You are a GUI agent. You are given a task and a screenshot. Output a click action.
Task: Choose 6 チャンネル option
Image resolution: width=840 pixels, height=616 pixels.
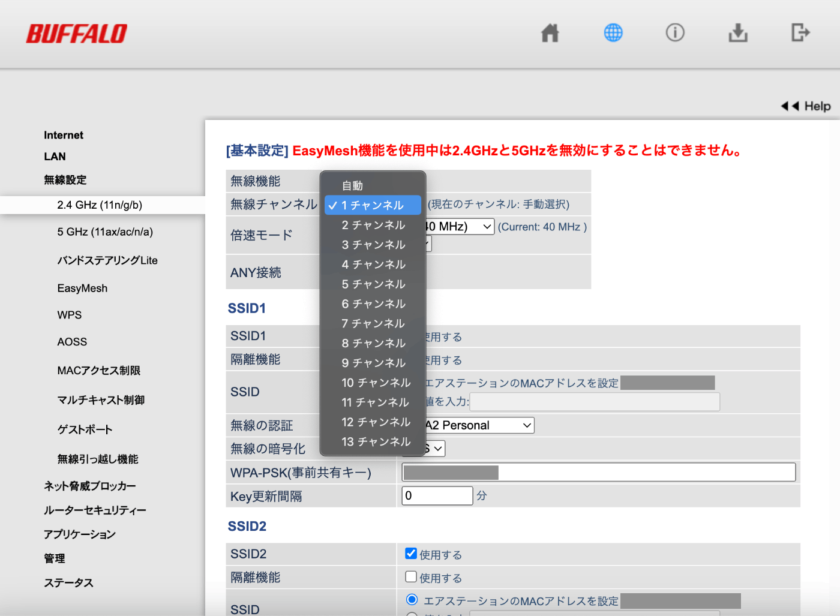373,304
